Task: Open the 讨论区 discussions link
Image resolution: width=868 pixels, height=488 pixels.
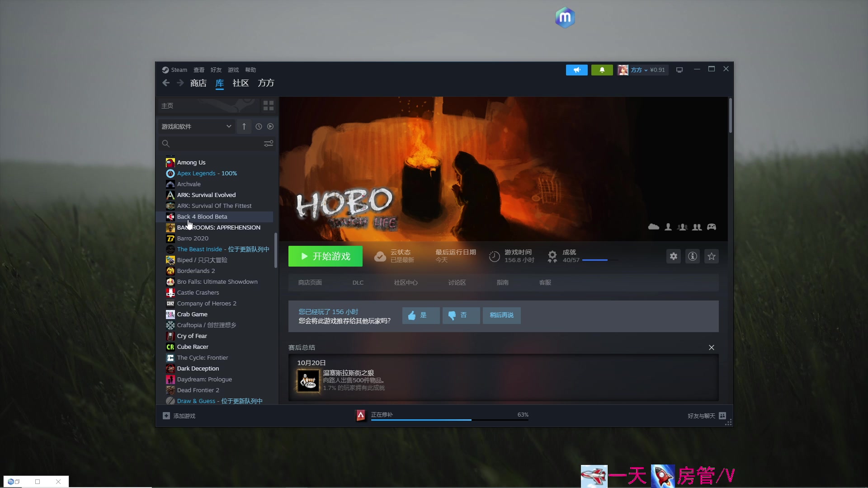Action: (x=457, y=282)
